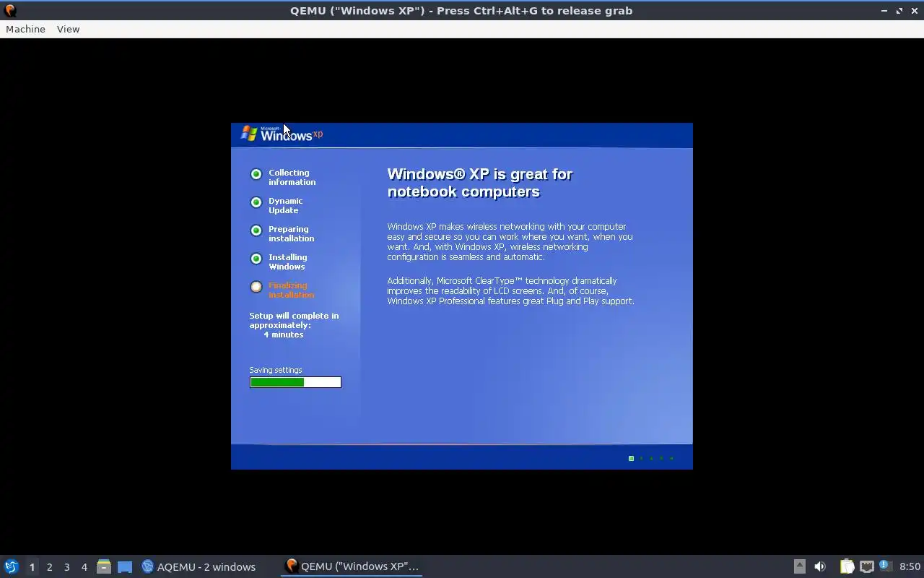Switch to workspace 4
This screenshot has width=924, height=578.
pos(84,567)
